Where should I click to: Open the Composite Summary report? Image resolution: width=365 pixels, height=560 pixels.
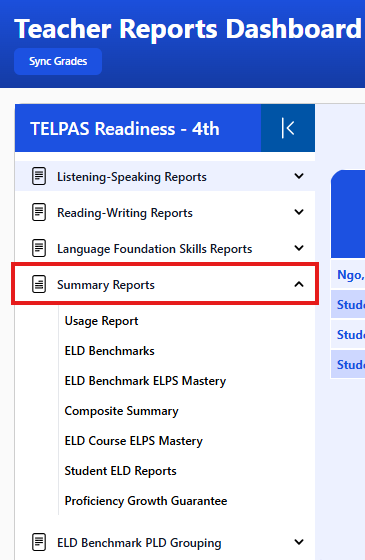[121, 411]
